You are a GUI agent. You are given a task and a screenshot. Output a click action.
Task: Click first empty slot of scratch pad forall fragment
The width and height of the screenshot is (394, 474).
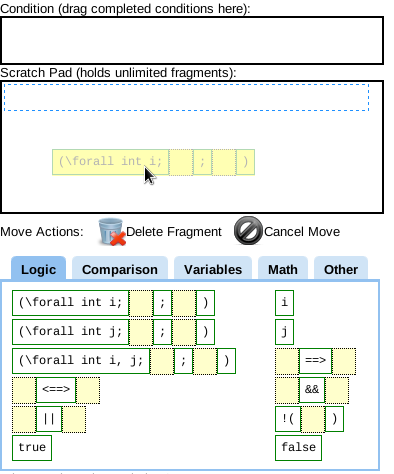point(181,162)
